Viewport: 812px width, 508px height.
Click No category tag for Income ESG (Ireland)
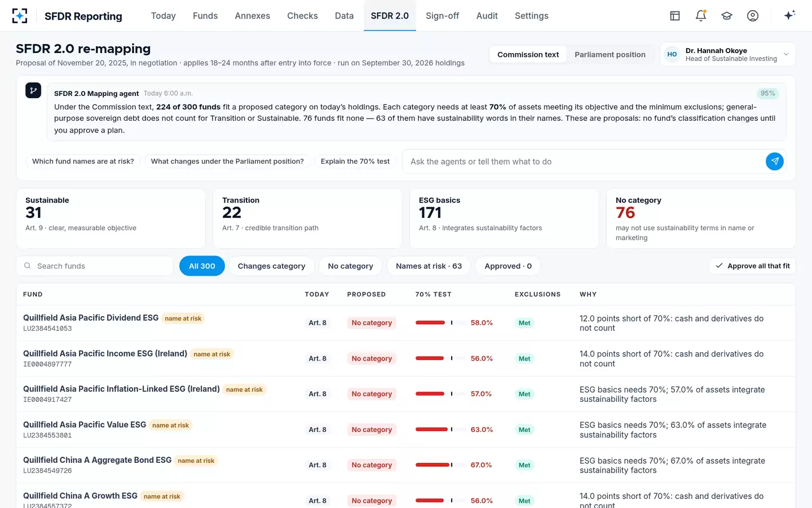(372, 358)
